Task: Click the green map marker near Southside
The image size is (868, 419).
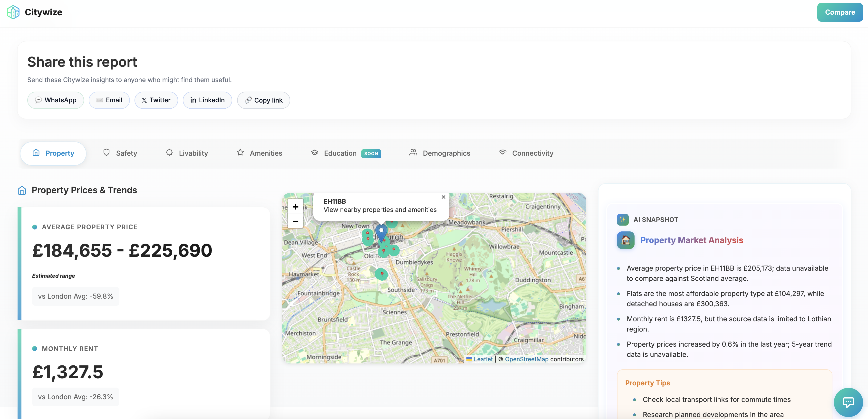Action: [381, 274]
